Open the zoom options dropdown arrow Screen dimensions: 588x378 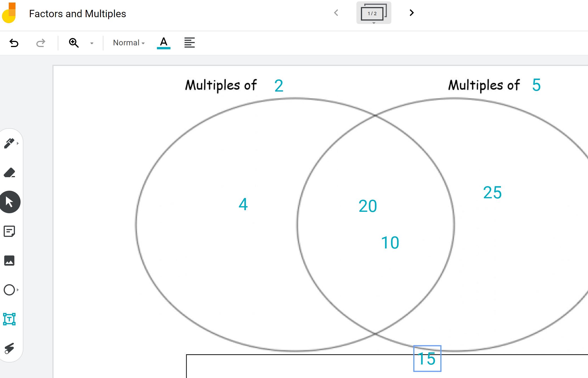point(92,43)
